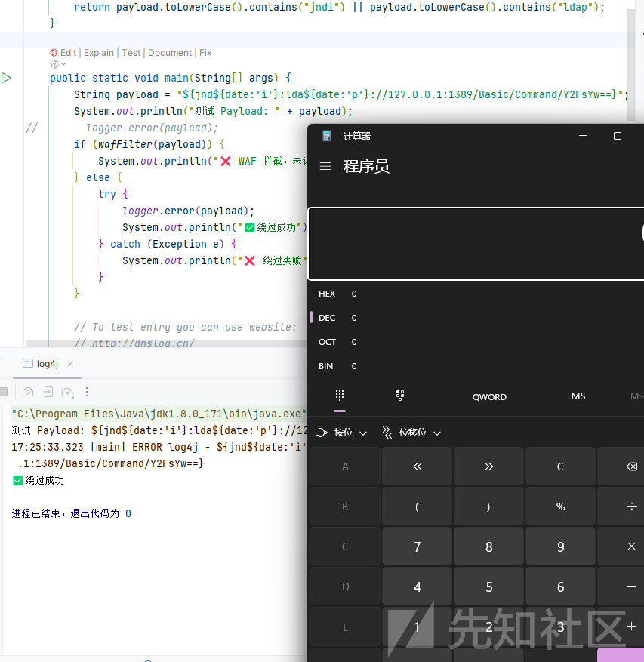The width and height of the screenshot is (644, 662).
Task: Open profiler gauge icon in run toolbar
Action: (x=67, y=393)
